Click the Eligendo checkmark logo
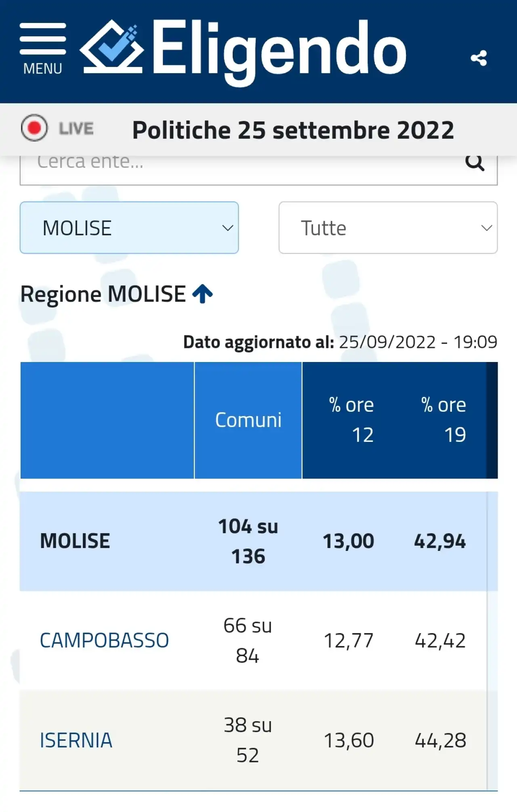Image resolution: width=517 pixels, height=812 pixels. 111,47
